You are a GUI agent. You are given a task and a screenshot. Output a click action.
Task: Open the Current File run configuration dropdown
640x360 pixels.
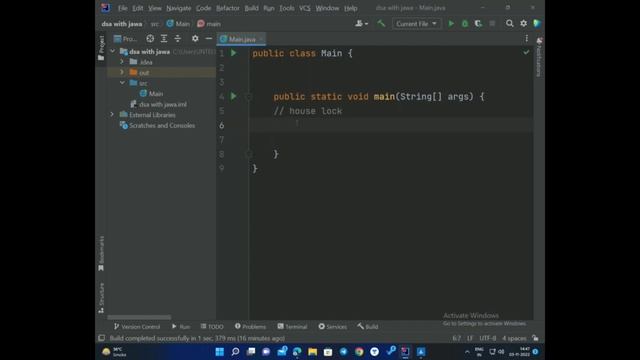pyautogui.click(x=416, y=24)
